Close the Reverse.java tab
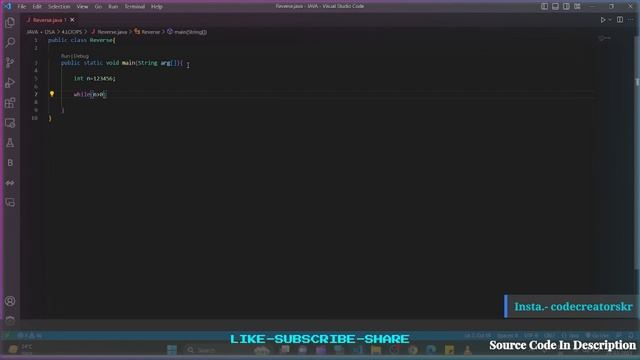 click(x=72, y=20)
